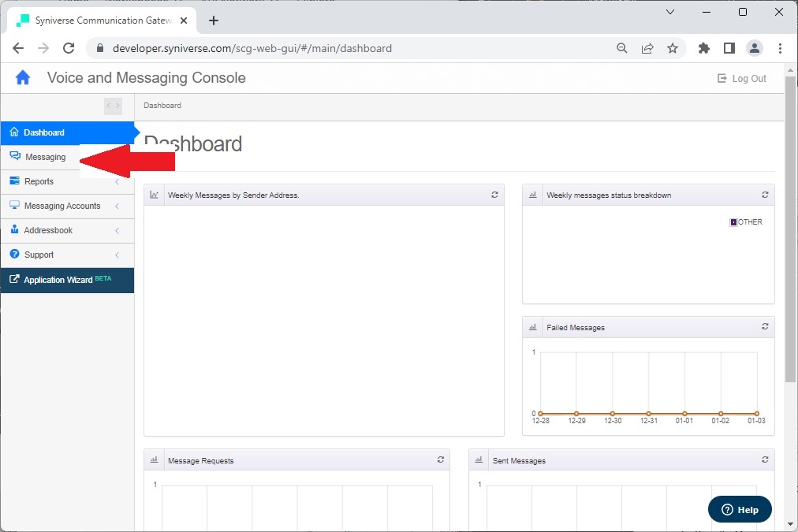This screenshot has width=798, height=532.
Task: Reload the page
Action: tap(69, 48)
